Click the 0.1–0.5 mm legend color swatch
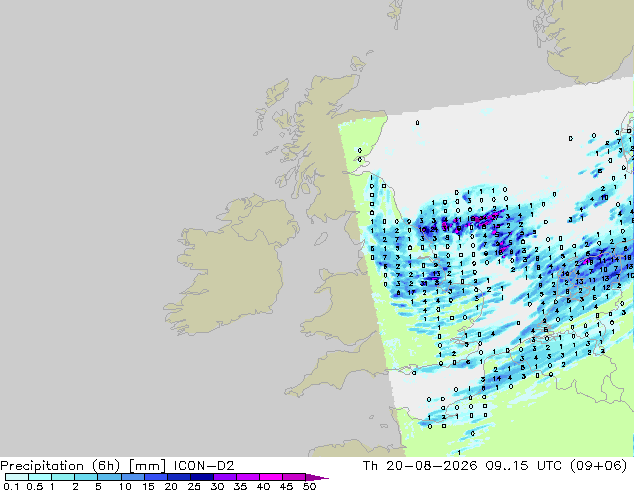This screenshot has width=634, height=490. [17, 477]
